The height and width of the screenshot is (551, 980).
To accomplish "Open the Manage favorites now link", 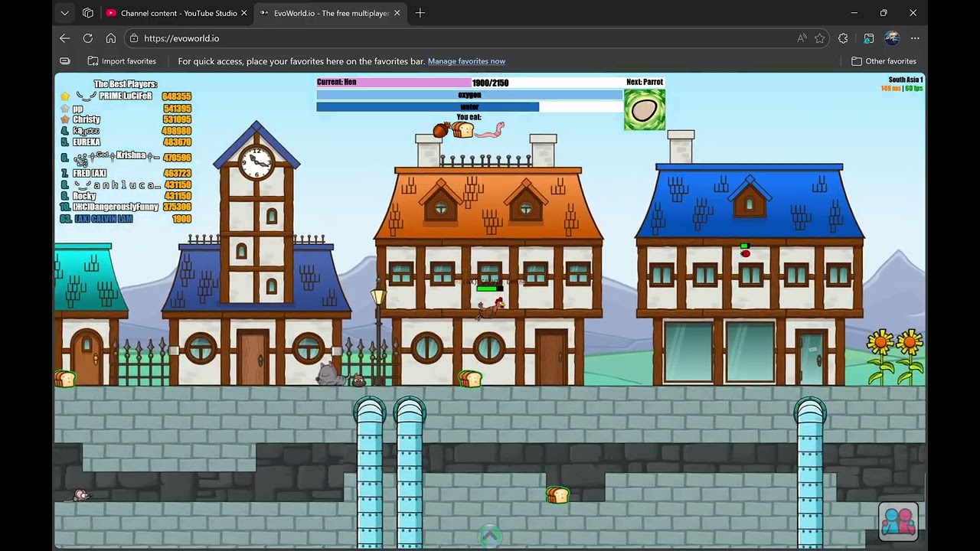I will coord(466,61).
